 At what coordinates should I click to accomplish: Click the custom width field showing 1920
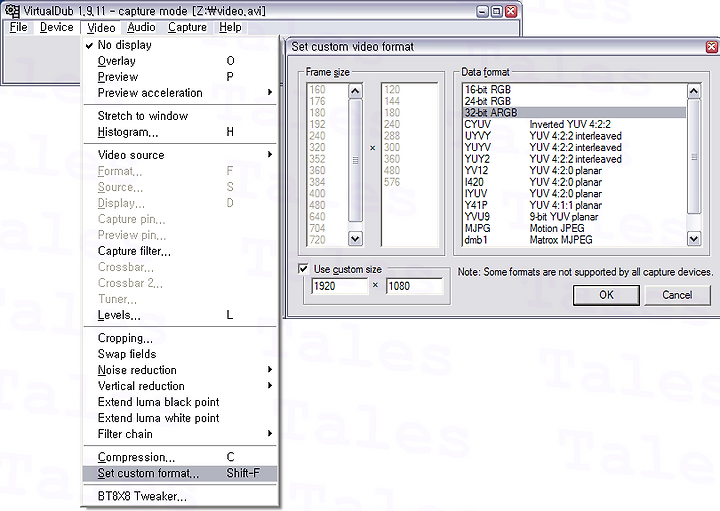[340, 286]
